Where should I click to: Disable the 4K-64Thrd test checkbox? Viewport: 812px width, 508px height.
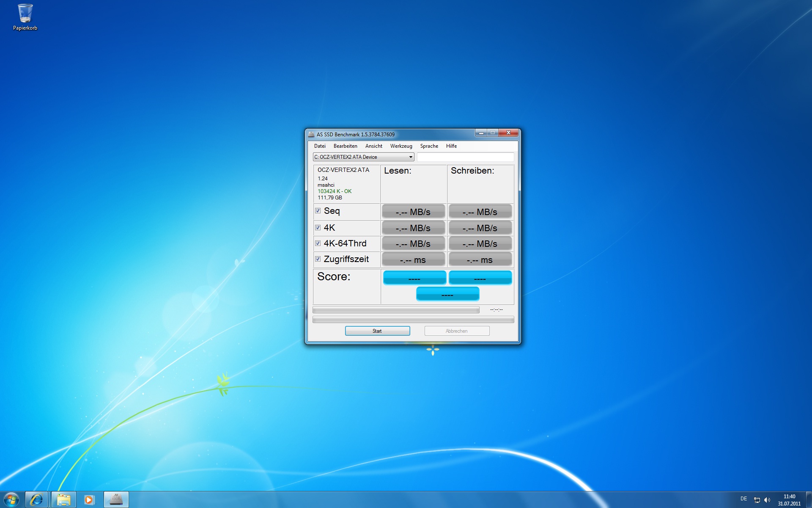coord(318,243)
